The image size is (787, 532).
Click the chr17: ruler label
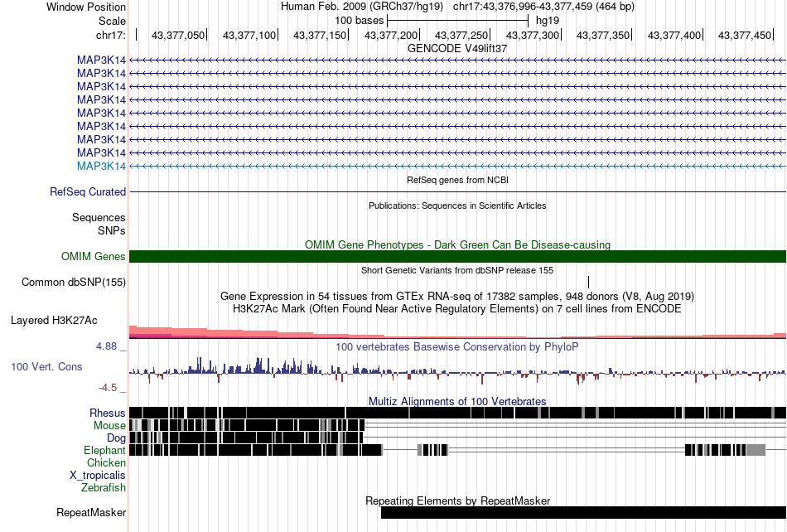pos(111,35)
